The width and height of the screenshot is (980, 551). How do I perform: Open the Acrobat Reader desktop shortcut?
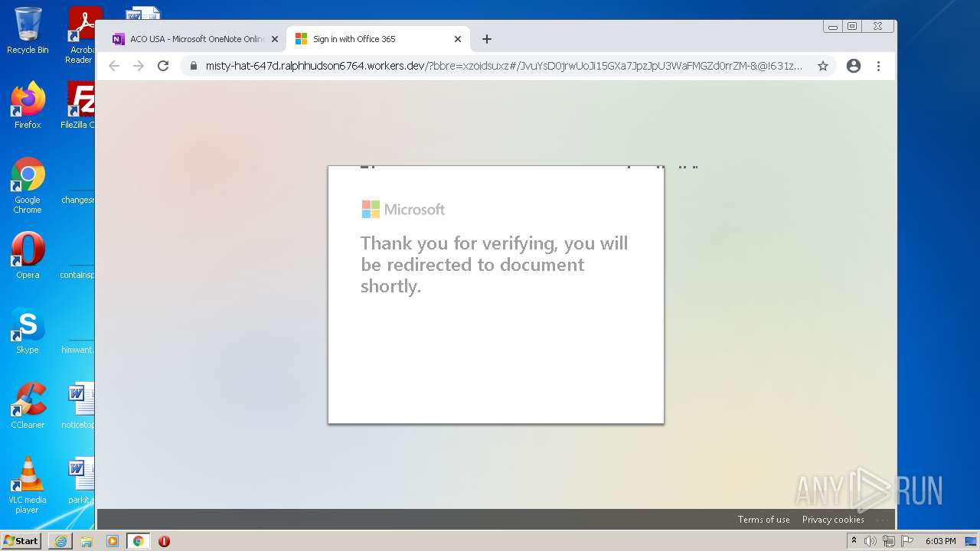click(80, 35)
